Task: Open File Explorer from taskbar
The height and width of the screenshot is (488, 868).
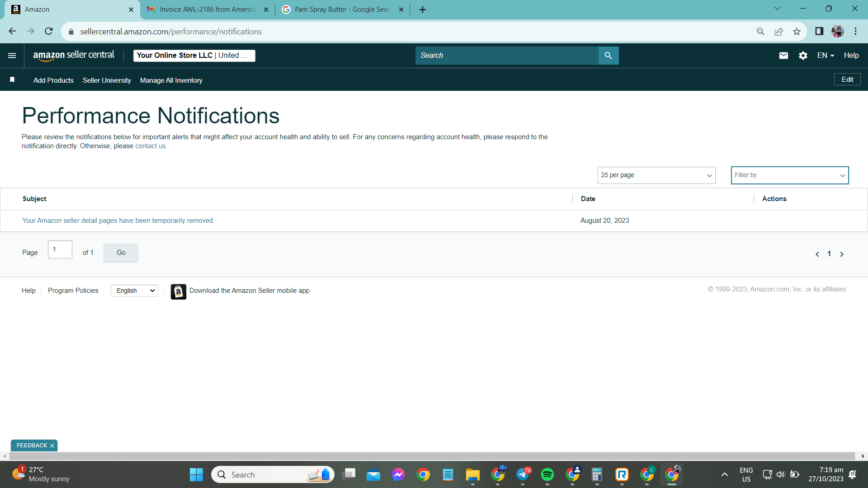Action: click(x=473, y=474)
